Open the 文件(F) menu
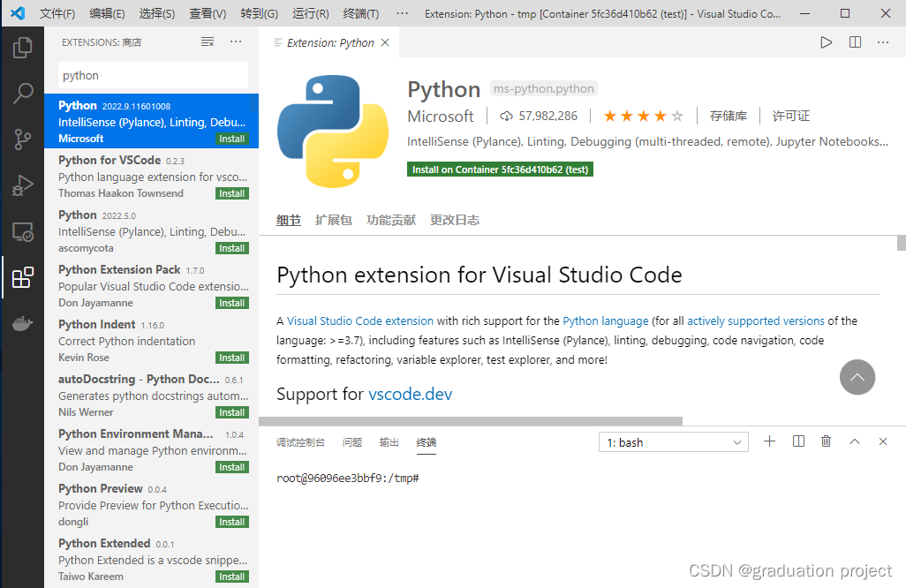Viewport: 906px width, 588px height. click(57, 14)
